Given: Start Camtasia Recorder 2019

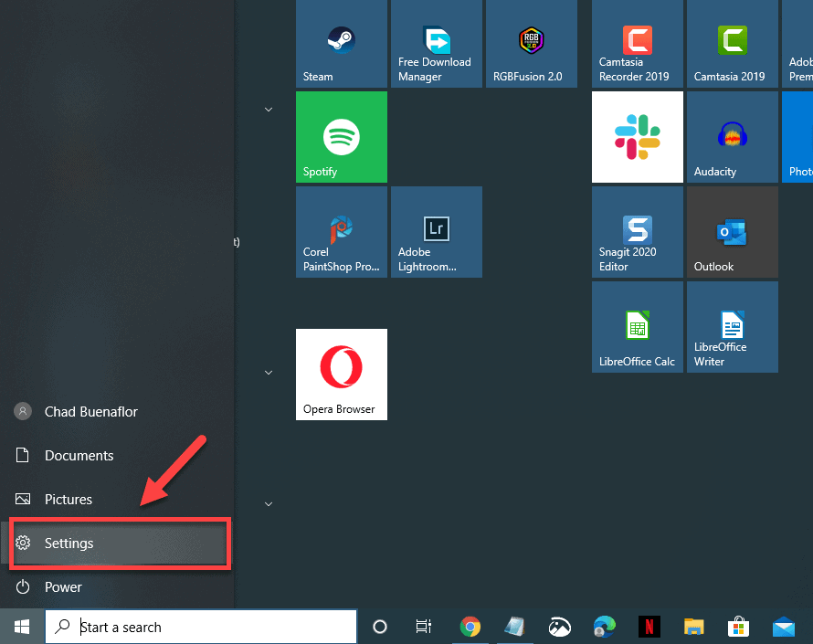Looking at the screenshot, I should pyautogui.click(x=638, y=44).
